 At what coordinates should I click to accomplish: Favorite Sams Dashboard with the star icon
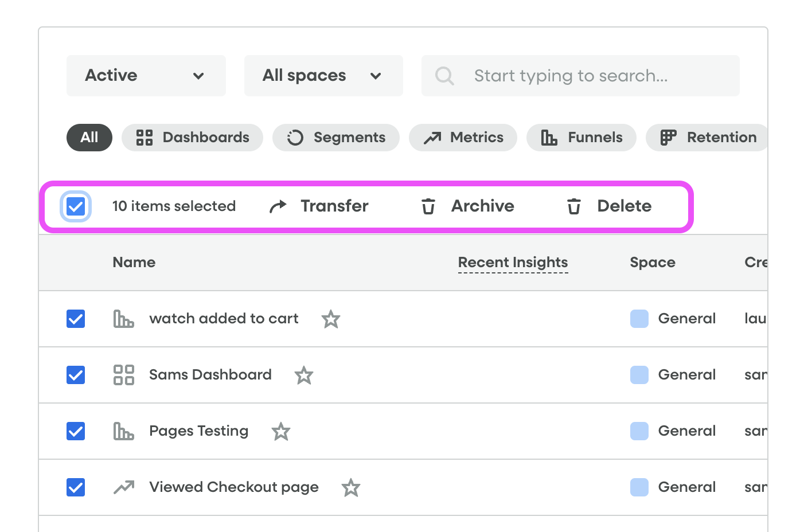click(304, 375)
